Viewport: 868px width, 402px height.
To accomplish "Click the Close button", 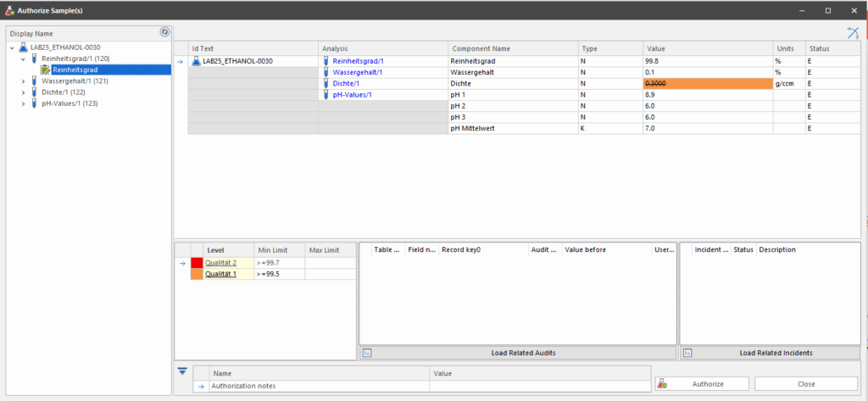I will coord(806,383).
